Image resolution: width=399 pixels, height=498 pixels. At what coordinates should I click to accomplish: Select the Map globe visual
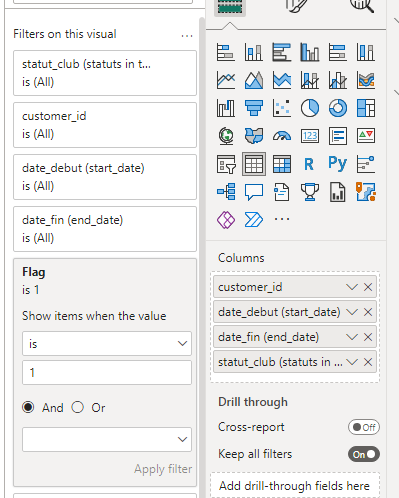pos(226,136)
